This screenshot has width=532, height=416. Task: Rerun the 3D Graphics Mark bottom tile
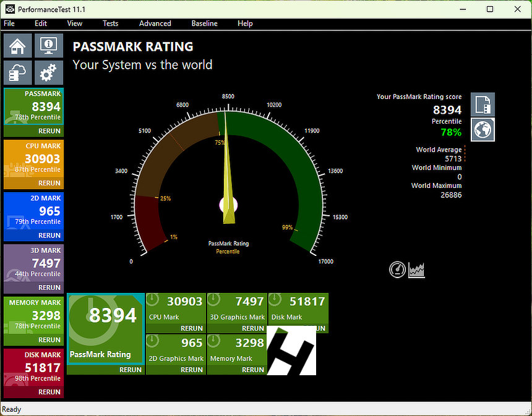(x=253, y=328)
